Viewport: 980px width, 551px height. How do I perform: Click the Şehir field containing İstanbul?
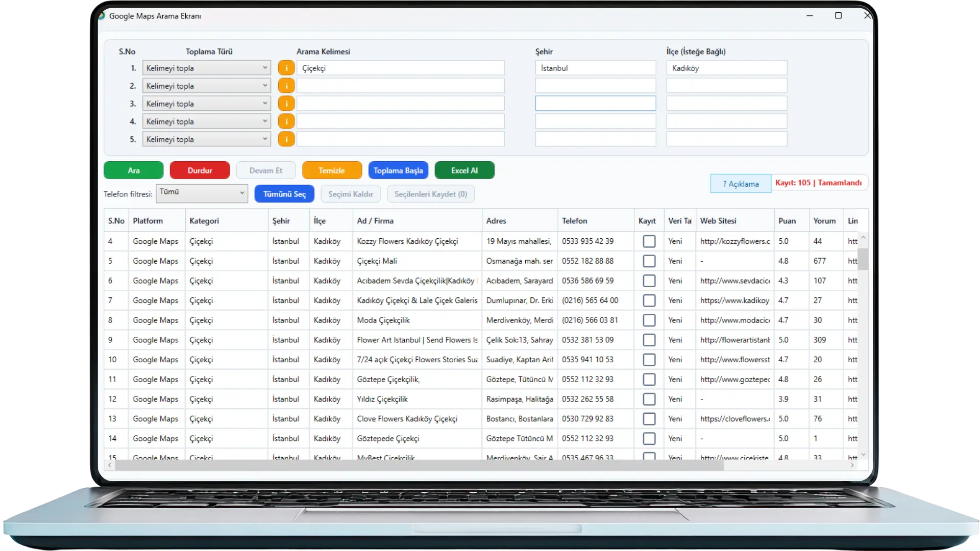(x=596, y=68)
